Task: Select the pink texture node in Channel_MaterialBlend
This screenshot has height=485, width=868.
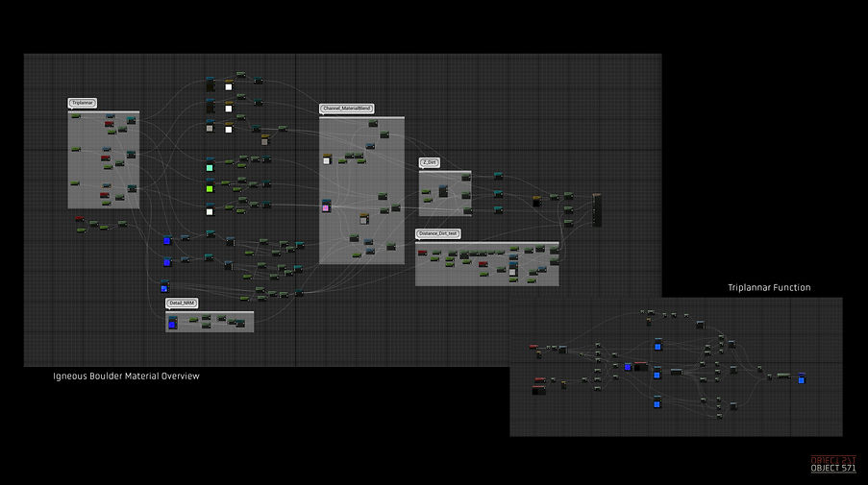Action: (326, 206)
